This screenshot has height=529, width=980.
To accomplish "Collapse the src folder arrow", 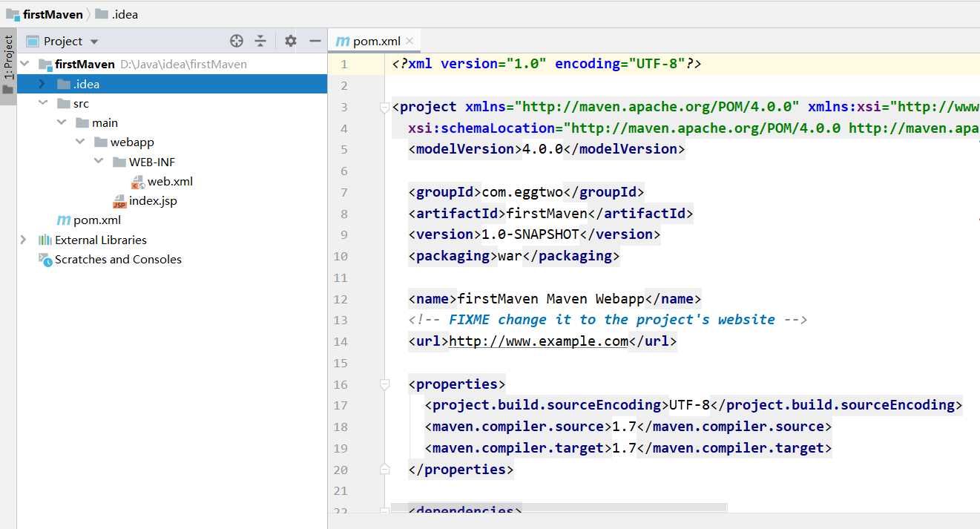I will click(x=42, y=103).
